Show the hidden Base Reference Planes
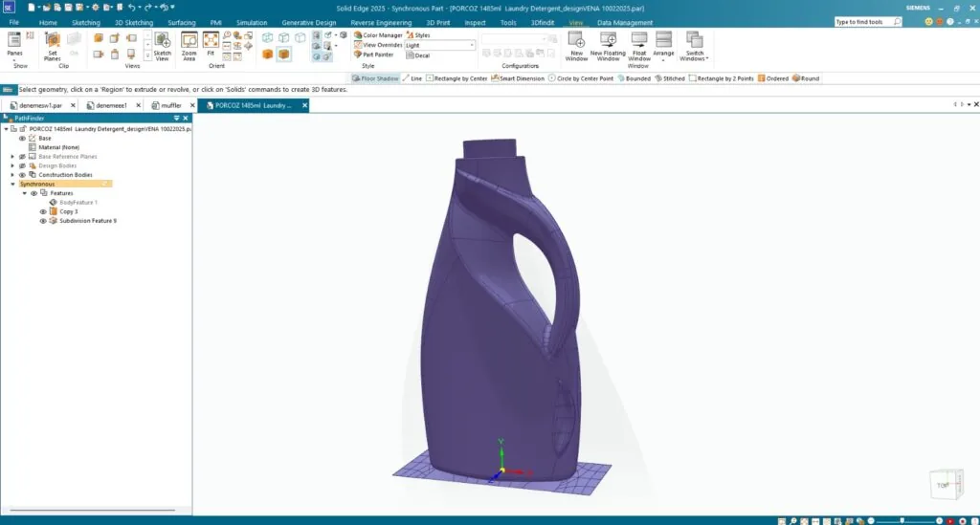The image size is (980, 525). coord(23,157)
